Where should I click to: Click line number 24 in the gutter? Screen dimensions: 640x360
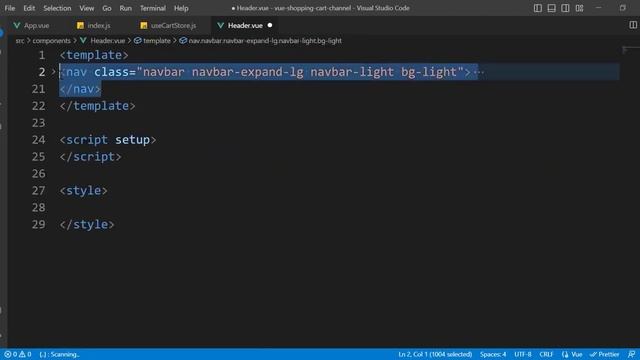click(x=38, y=140)
